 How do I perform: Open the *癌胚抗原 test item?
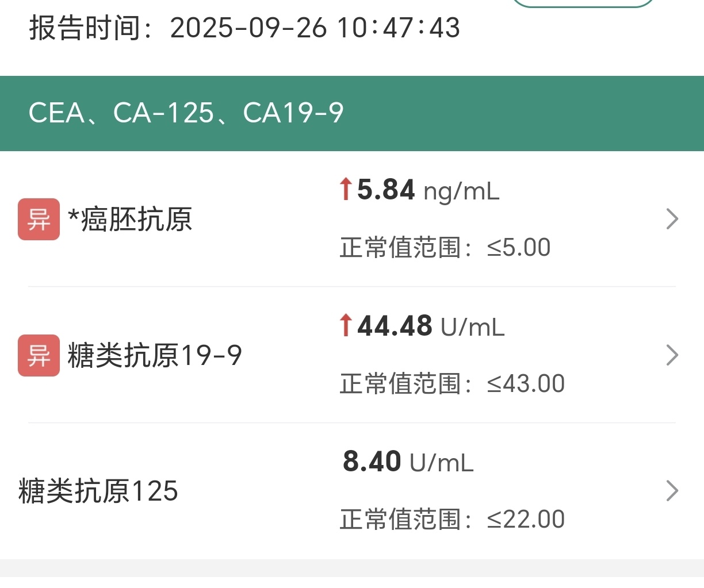click(130, 219)
